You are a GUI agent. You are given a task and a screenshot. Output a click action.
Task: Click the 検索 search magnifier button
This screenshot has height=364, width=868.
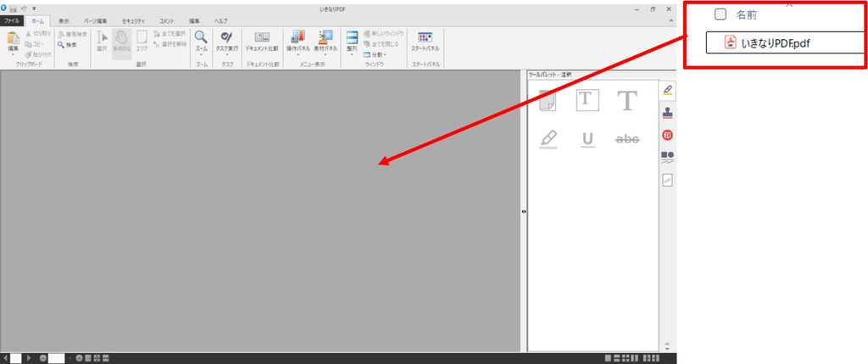pyautogui.click(x=67, y=45)
